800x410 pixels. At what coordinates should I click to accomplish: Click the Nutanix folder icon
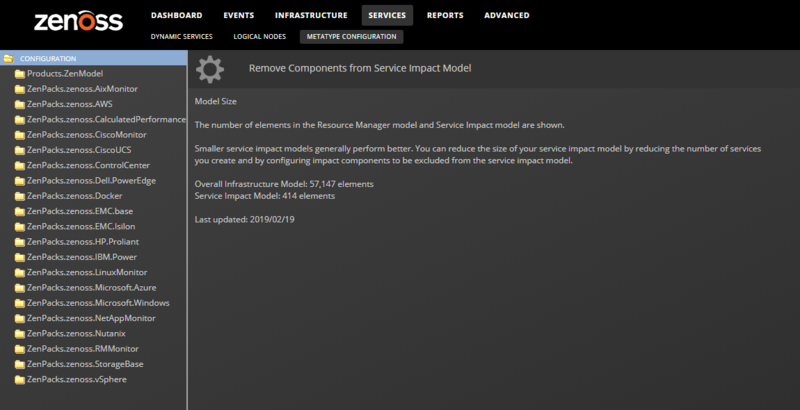point(20,334)
